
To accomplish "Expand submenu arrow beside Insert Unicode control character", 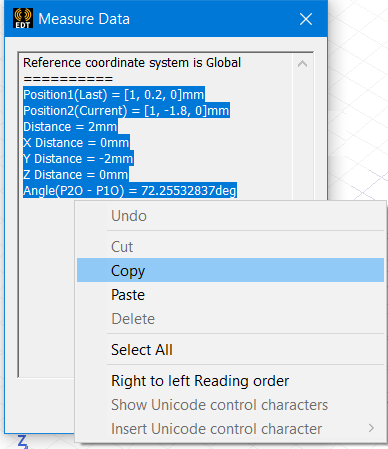I will point(371,428).
